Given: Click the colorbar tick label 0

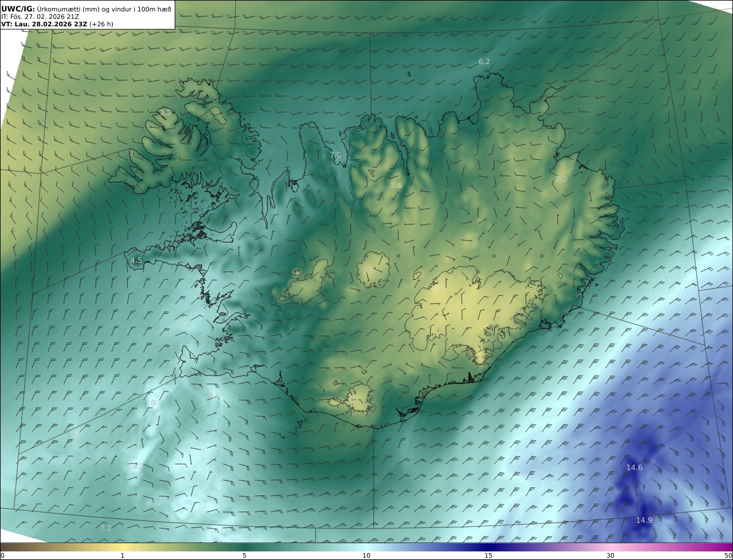Looking at the screenshot, I should pos(2,555).
